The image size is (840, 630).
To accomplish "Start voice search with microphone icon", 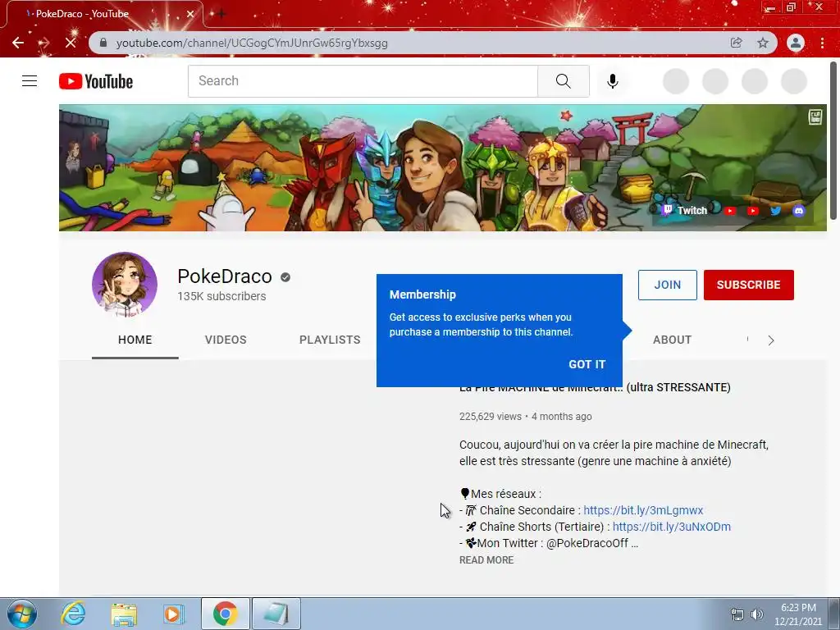I will coord(612,81).
